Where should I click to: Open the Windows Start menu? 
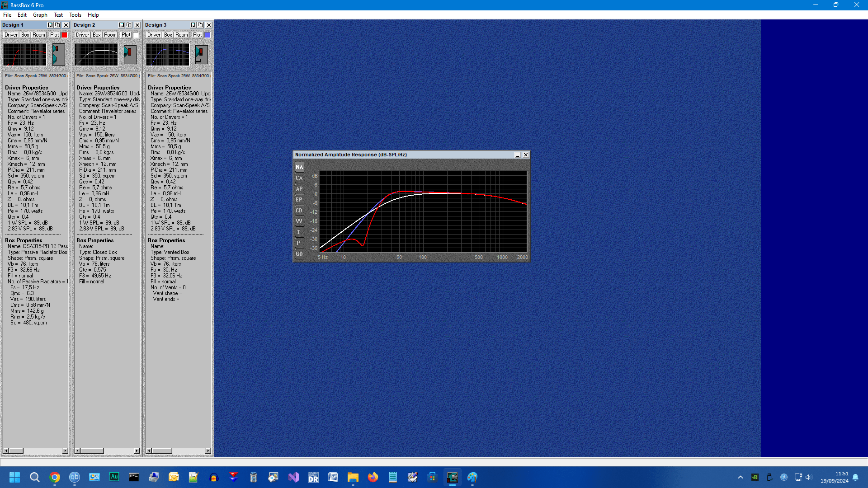(x=14, y=477)
